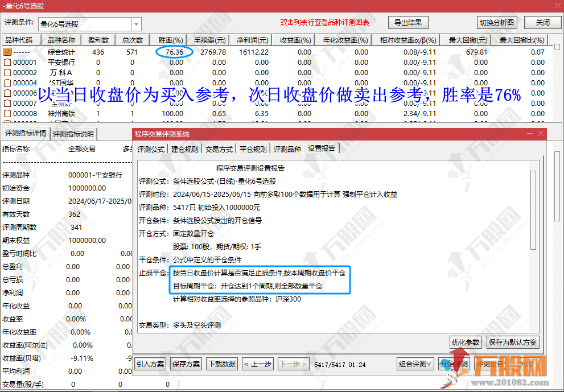Click the icon beside code 000002
The width and height of the screenshot is (564, 392).
(7, 72)
